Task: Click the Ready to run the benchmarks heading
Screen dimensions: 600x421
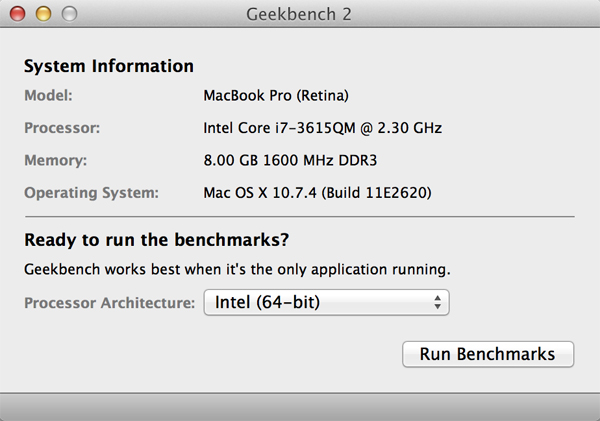Action: (155, 240)
